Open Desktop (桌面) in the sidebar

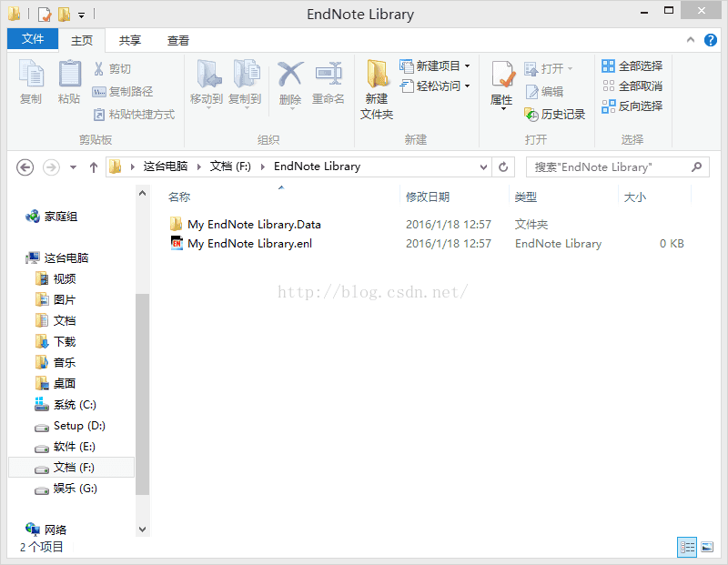point(56,383)
